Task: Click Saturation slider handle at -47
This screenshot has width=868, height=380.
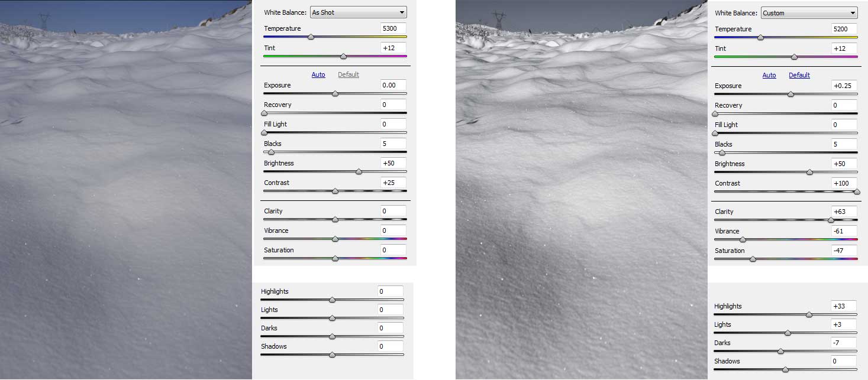Action: tap(753, 259)
